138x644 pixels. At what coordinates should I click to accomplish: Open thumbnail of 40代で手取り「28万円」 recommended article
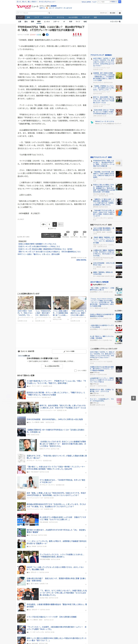26,303
